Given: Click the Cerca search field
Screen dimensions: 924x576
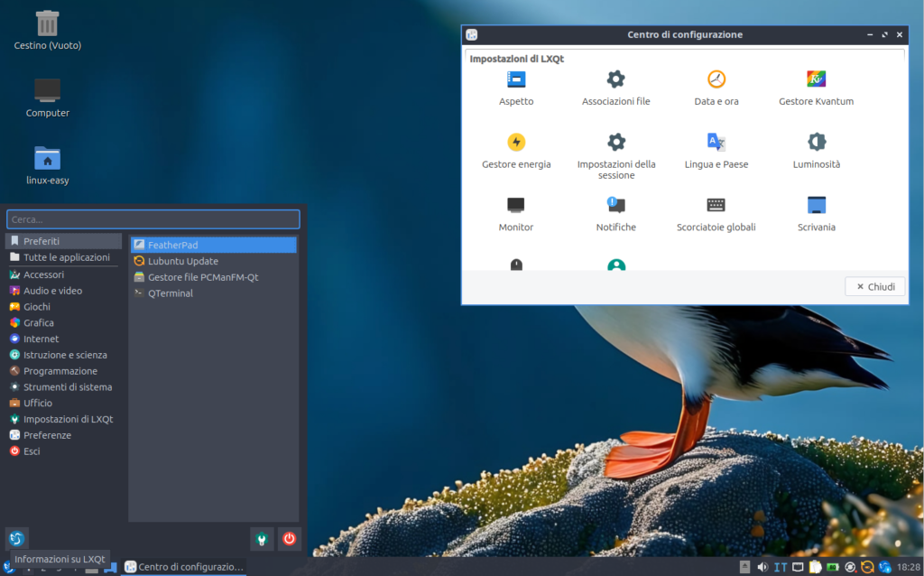Looking at the screenshot, I should (152, 218).
